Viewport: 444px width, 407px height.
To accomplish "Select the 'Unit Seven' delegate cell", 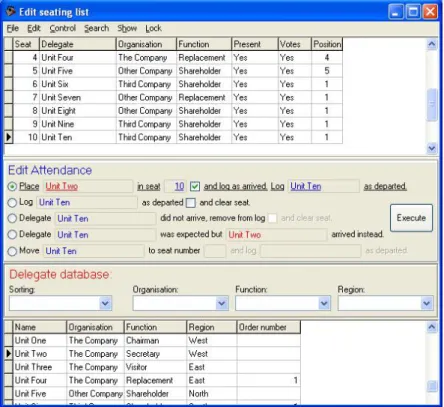I will tap(78, 98).
